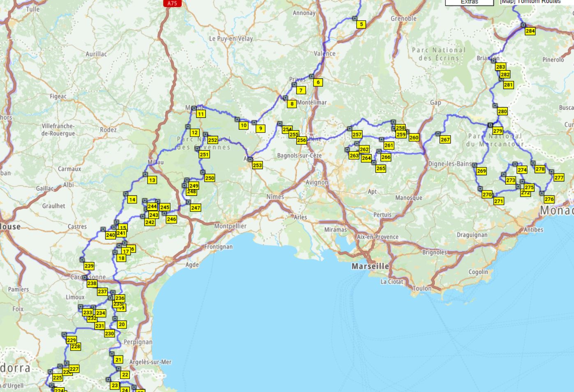This screenshot has width=574, height=392.
Task: Choose waypoint label 260
Action: 414,138
